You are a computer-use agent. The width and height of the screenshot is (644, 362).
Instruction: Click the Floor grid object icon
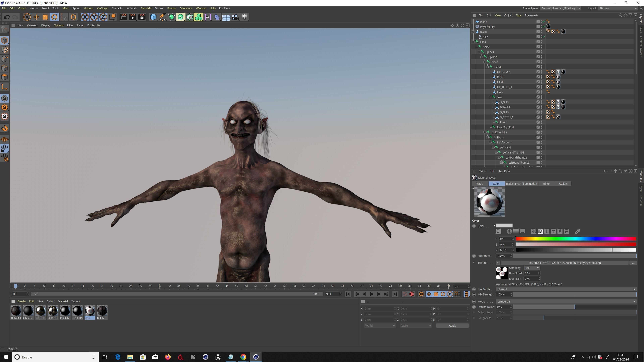[x=226, y=17]
